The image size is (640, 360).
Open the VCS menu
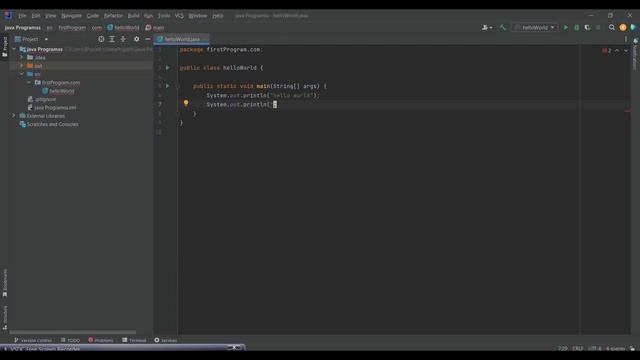pyautogui.click(x=179, y=16)
